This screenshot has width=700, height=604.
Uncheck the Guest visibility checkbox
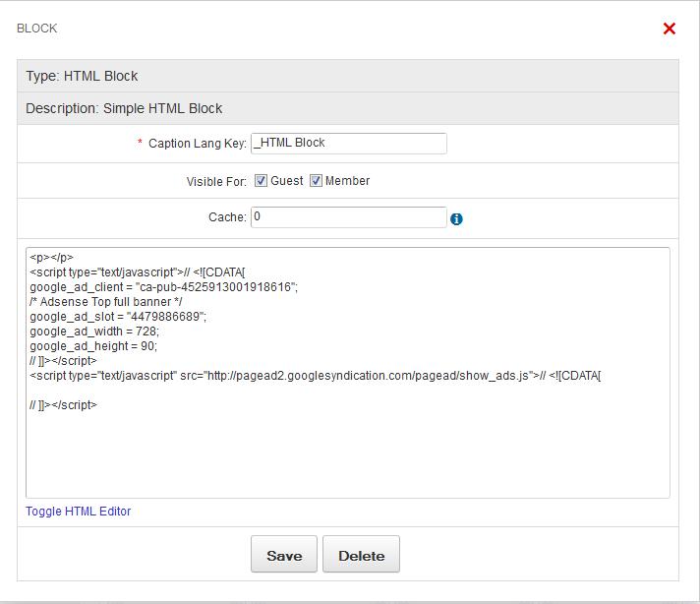click(261, 181)
